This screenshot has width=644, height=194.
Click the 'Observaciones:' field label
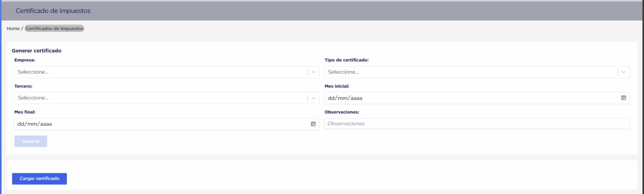pos(342,112)
